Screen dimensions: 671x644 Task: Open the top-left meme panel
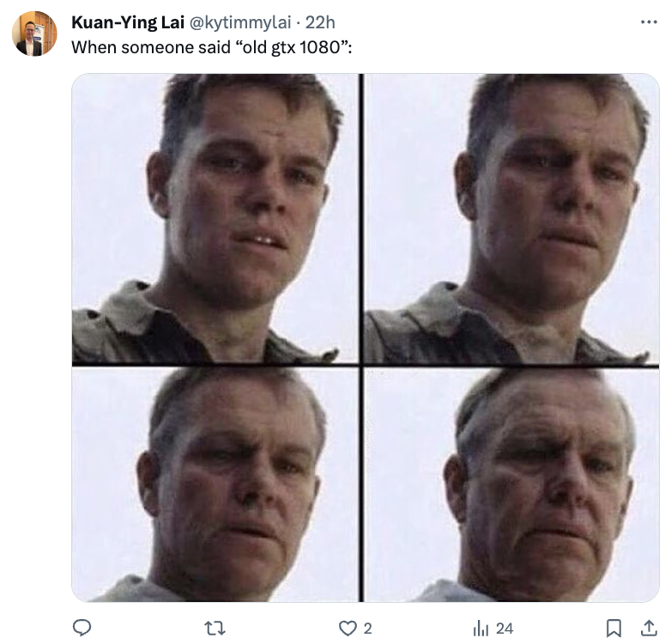[x=215, y=219]
